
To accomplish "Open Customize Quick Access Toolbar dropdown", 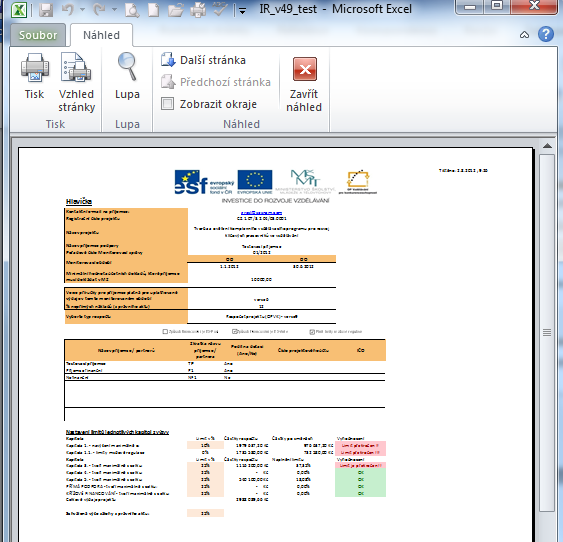I will [x=243, y=11].
